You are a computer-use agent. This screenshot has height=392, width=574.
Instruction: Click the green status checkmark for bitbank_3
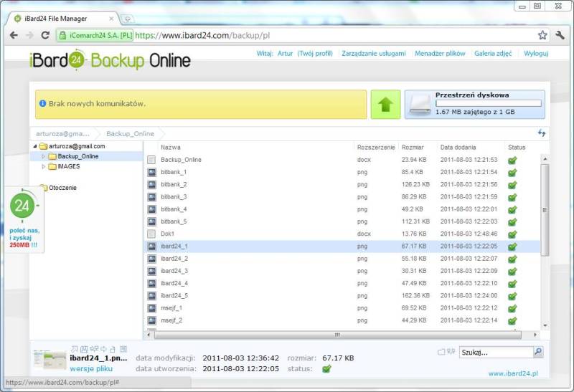tap(512, 196)
